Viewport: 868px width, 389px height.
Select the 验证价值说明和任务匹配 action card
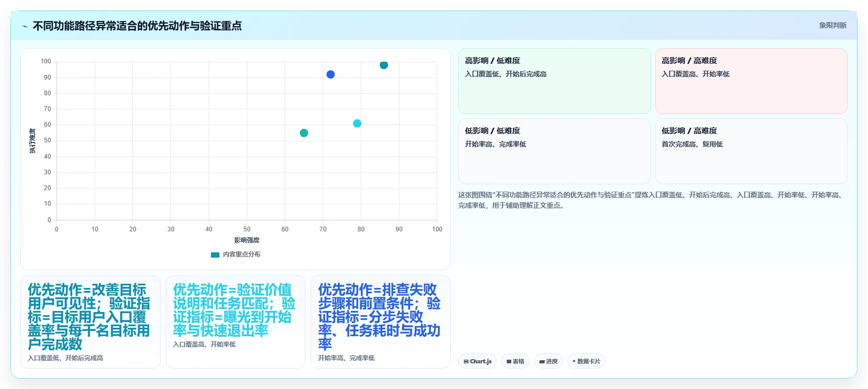[235, 322]
